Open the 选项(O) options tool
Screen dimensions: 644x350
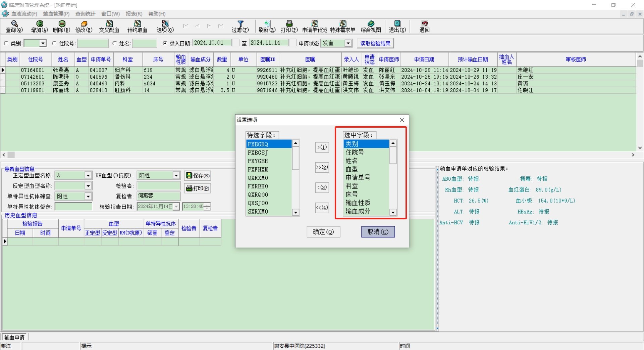tap(165, 26)
